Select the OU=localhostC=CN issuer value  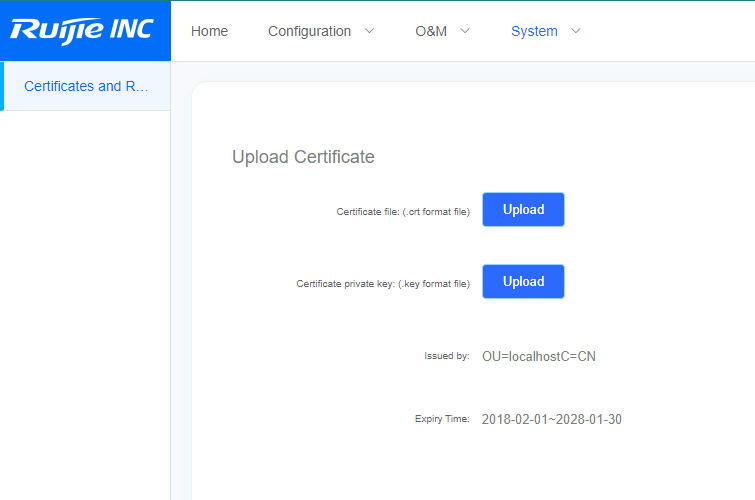539,356
